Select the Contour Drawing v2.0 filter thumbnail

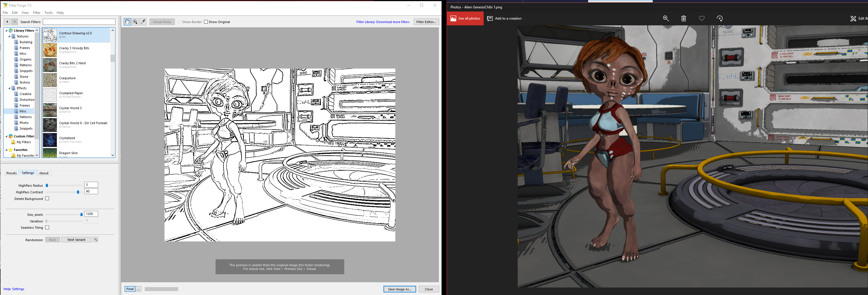(50, 35)
